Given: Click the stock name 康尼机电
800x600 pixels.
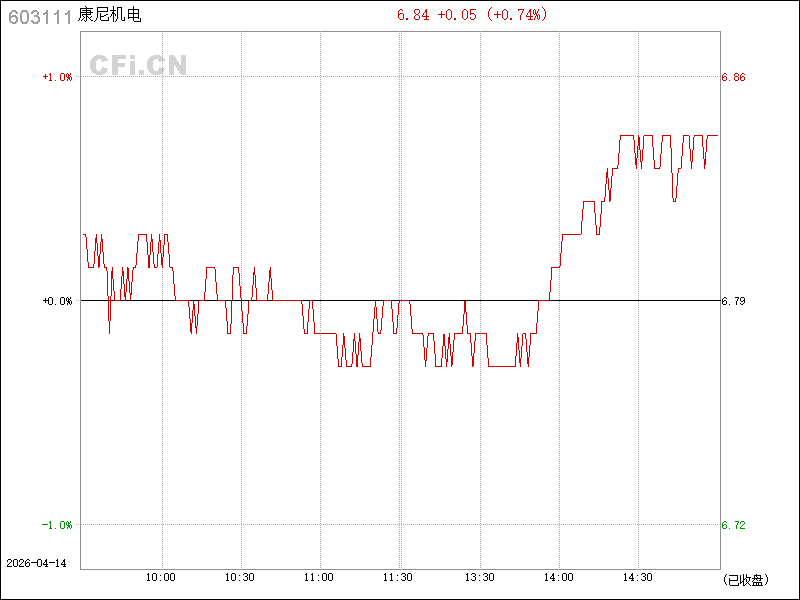Looking at the screenshot, I should point(109,15).
